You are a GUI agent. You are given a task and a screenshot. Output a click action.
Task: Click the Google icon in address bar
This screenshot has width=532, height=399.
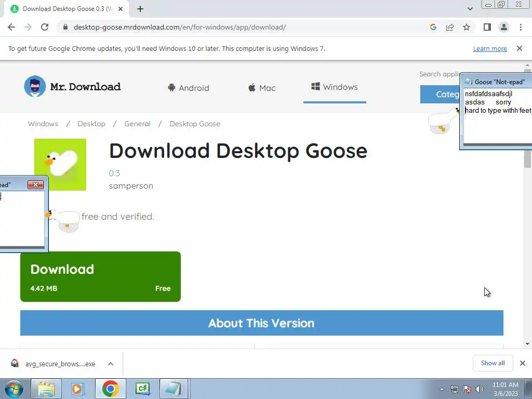click(433, 27)
